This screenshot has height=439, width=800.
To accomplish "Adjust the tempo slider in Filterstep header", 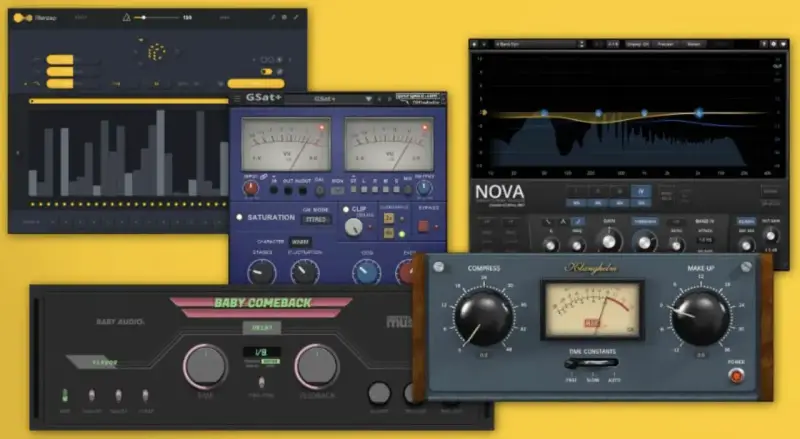I will [156, 18].
